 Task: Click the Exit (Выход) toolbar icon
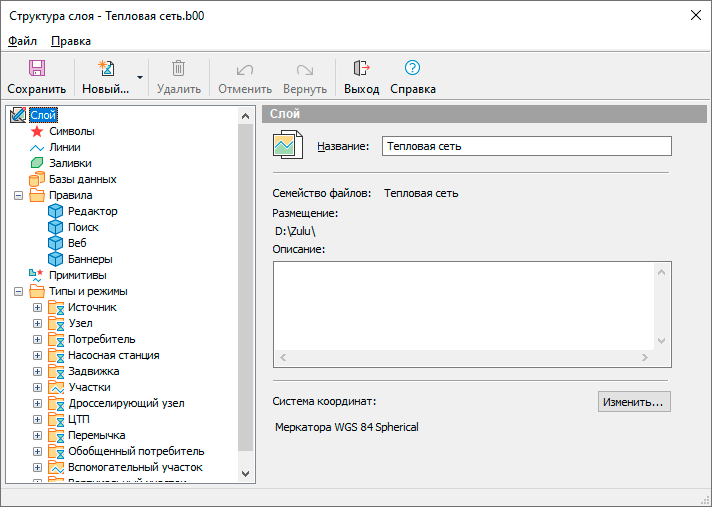tap(361, 68)
